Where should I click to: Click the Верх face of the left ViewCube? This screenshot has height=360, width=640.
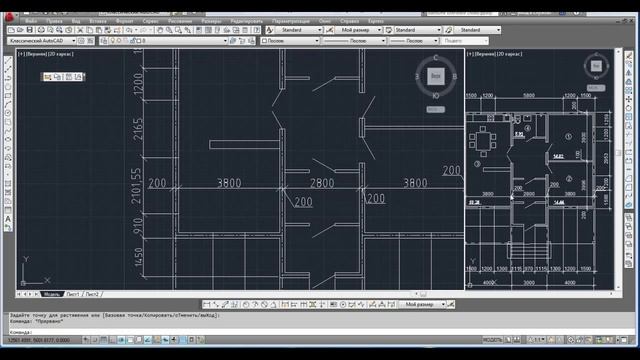[436, 76]
